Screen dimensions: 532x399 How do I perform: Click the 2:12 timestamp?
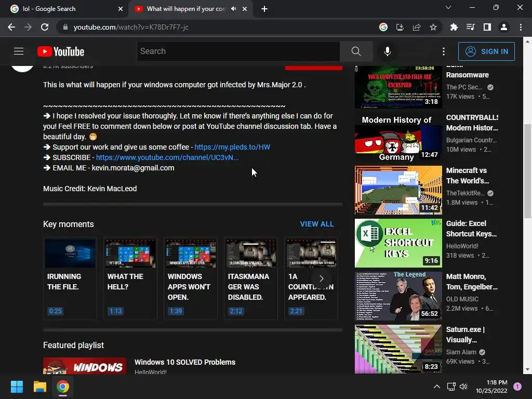236,311
